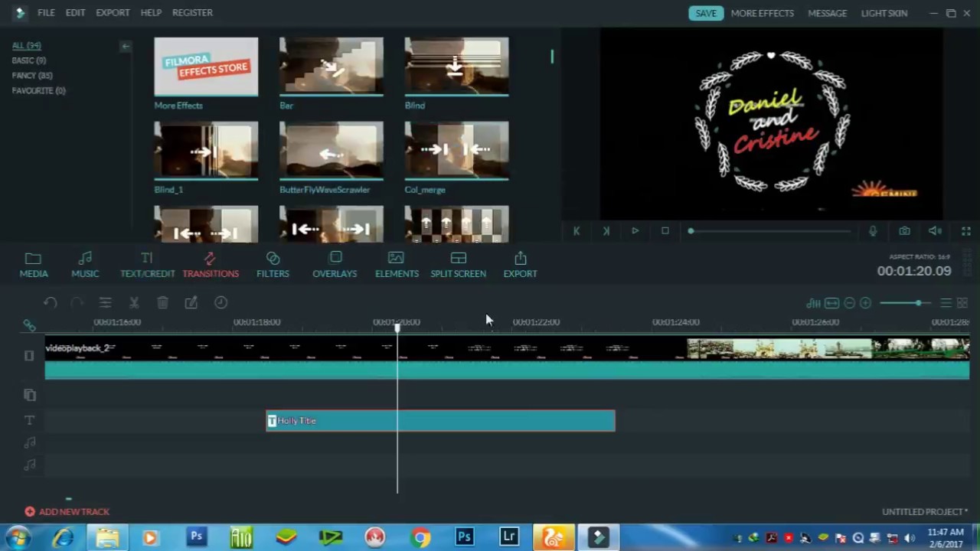Select the Basic (9) category

click(28, 60)
